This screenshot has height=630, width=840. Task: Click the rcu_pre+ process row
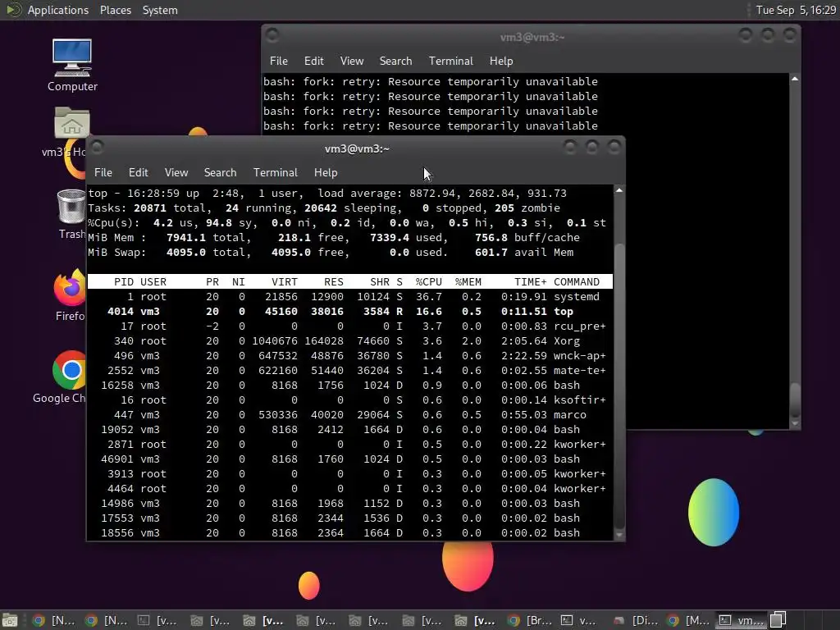[350, 326]
